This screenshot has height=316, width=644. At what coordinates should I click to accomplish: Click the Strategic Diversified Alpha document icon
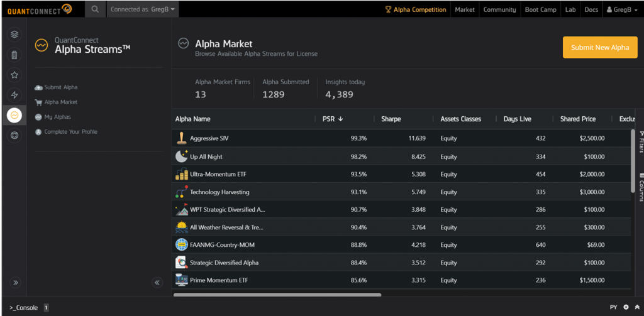point(182,262)
